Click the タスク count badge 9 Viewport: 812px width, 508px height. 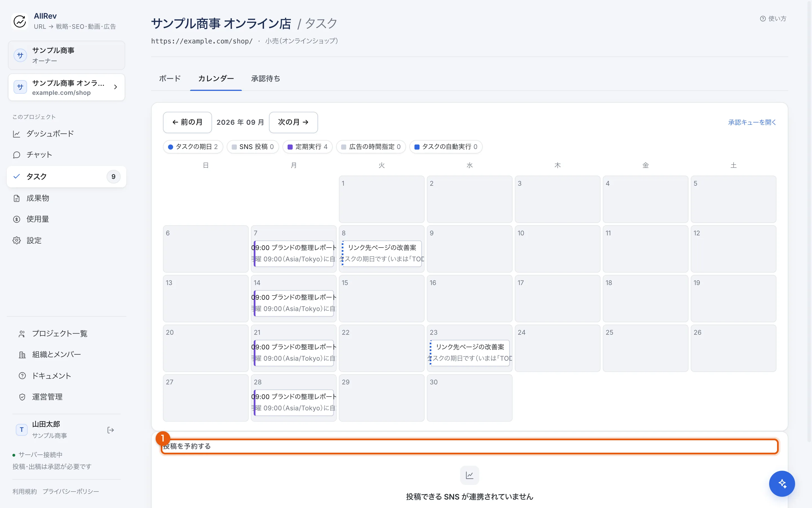point(113,177)
